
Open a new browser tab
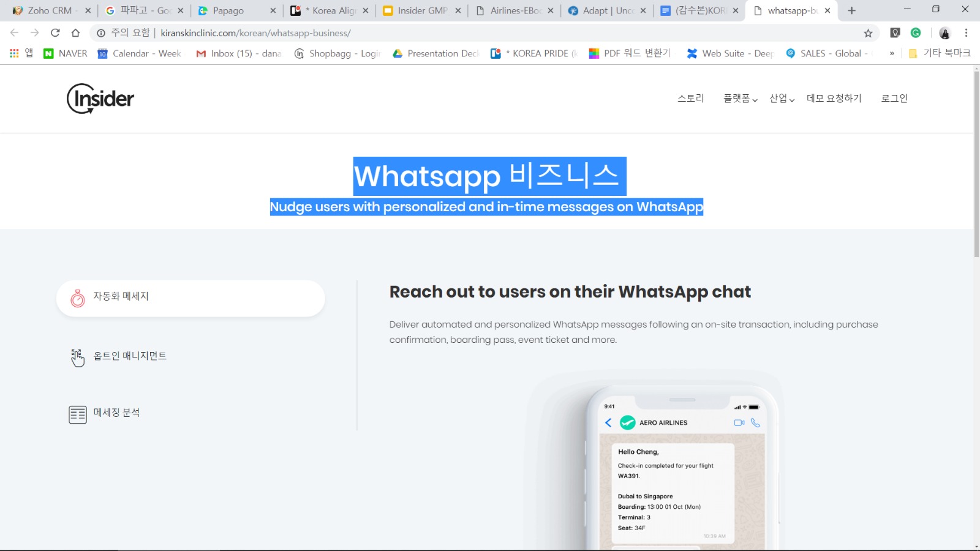(851, 10)
